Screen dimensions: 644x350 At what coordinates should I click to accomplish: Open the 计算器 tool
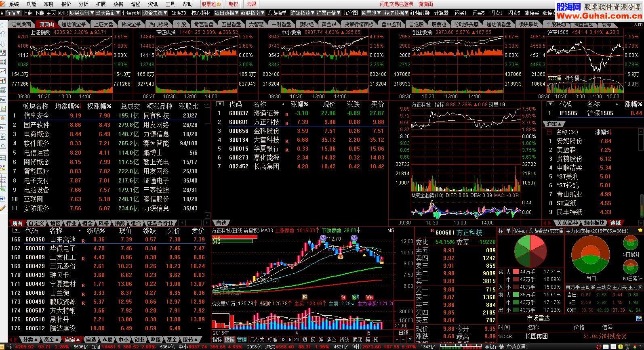coord(441,13)
